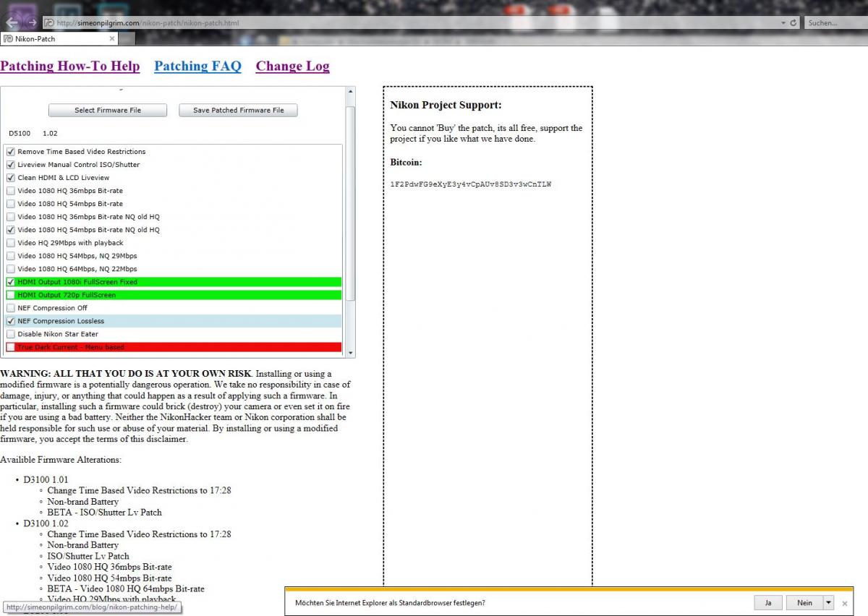Uncheck NEF Compression Lossless
Screen dimensions: 868x616
[x=11, y=321]
